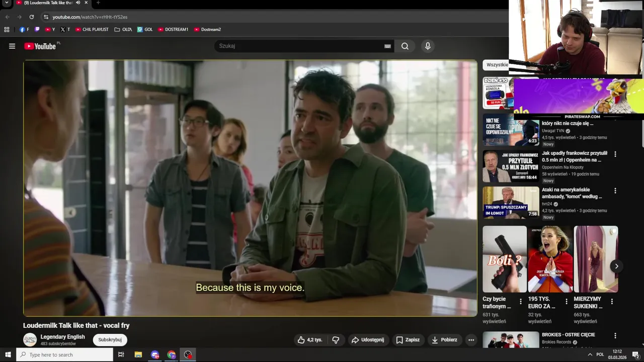Open File Explorer from the taskbar
Viewport: 644px width, 362px height.
138,355
